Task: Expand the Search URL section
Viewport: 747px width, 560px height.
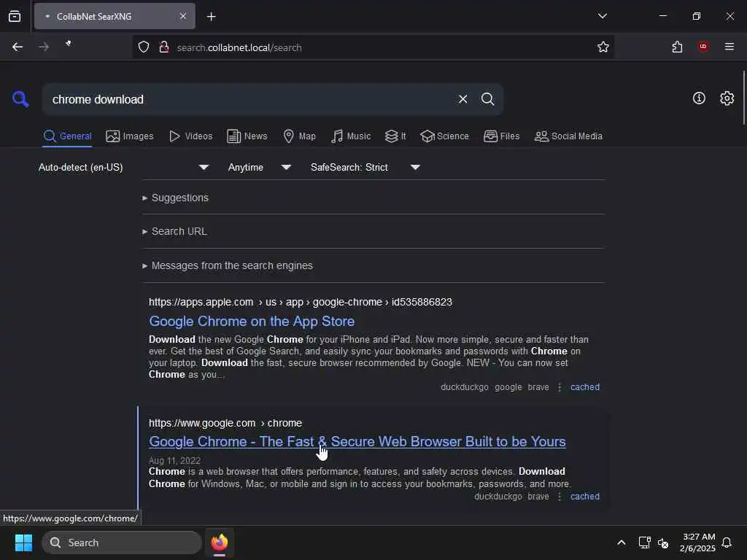Action: click(x=174, y=231)
